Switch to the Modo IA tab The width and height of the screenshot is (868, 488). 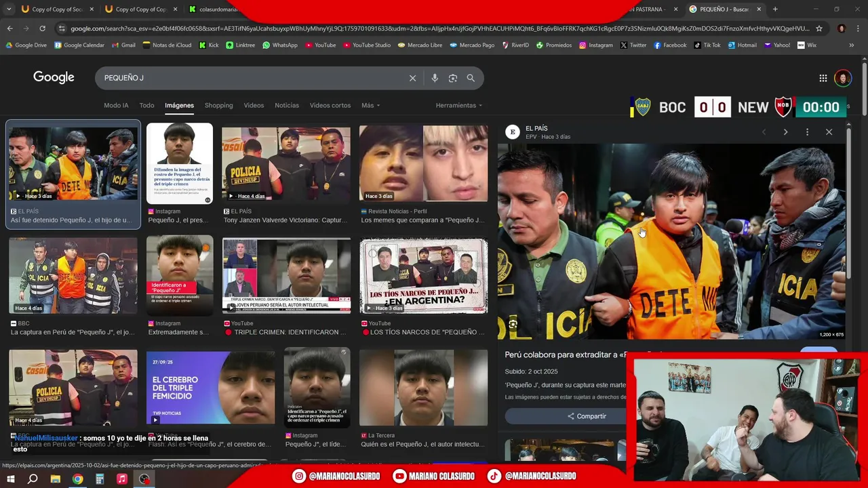[116, 105]
